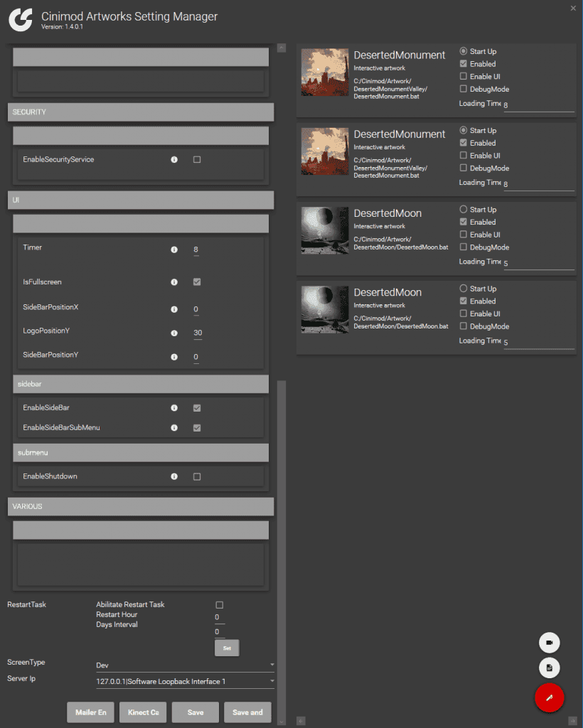Select the second DesertedMonument thumbnail
Viewport: 583px width, 728px height.
click(325, 151)
